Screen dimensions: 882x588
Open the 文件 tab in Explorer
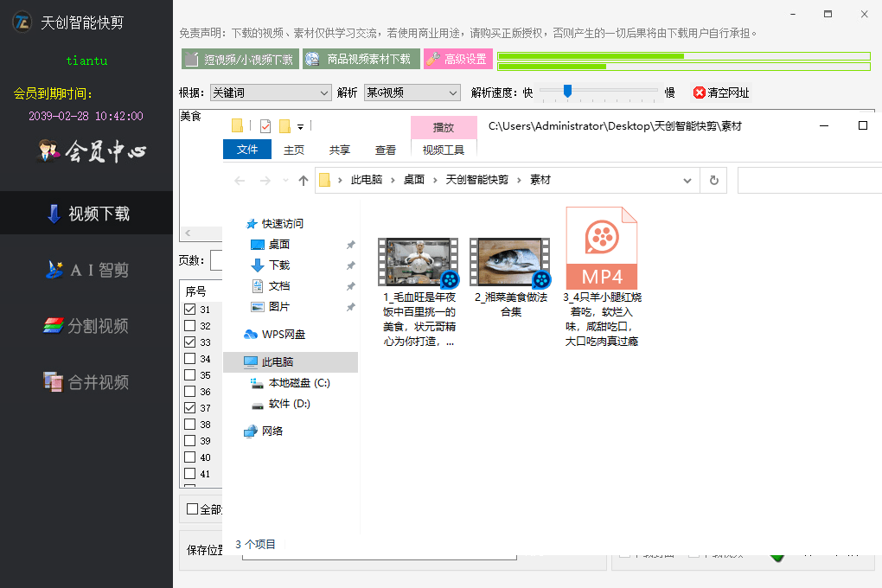pos(247,149)
